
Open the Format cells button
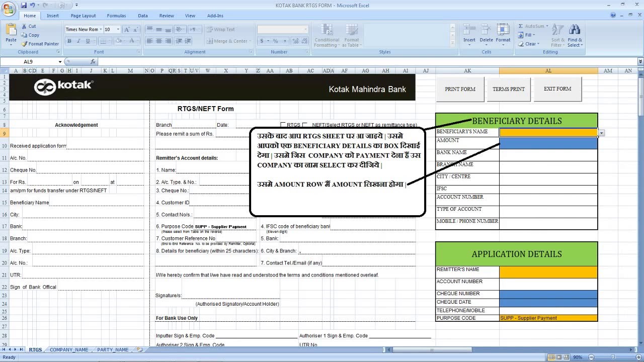pos(503,35)
